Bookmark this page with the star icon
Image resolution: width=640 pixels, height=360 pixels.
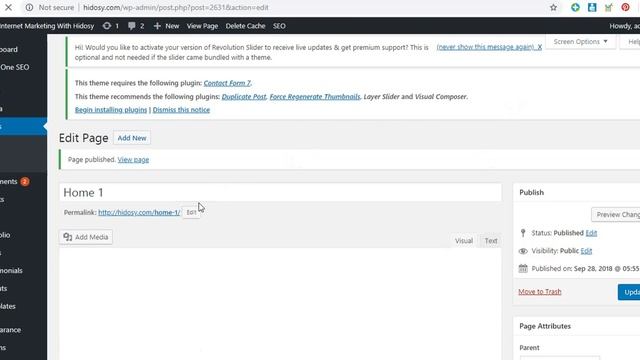click(553, 7)
